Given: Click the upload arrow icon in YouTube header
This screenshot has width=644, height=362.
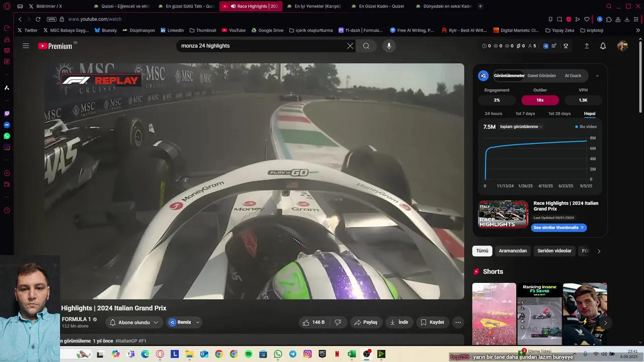Looking at the screenshot, I should (587, 46).
